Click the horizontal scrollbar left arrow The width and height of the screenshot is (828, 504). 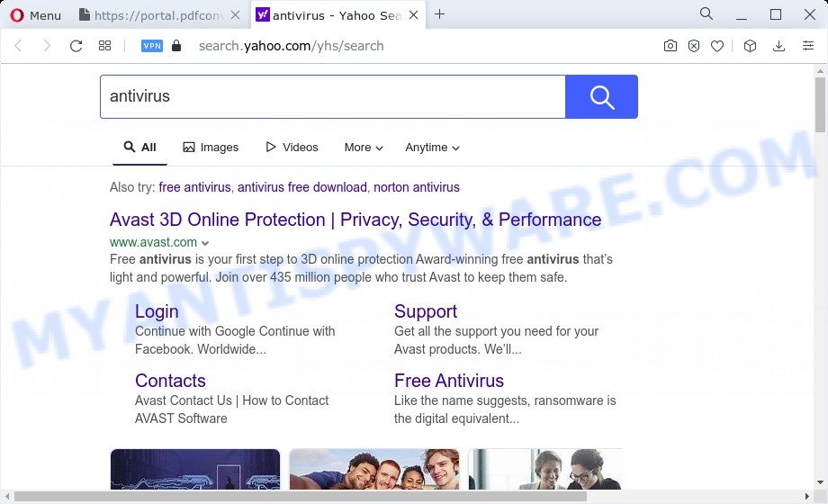[x=7, y=497]
